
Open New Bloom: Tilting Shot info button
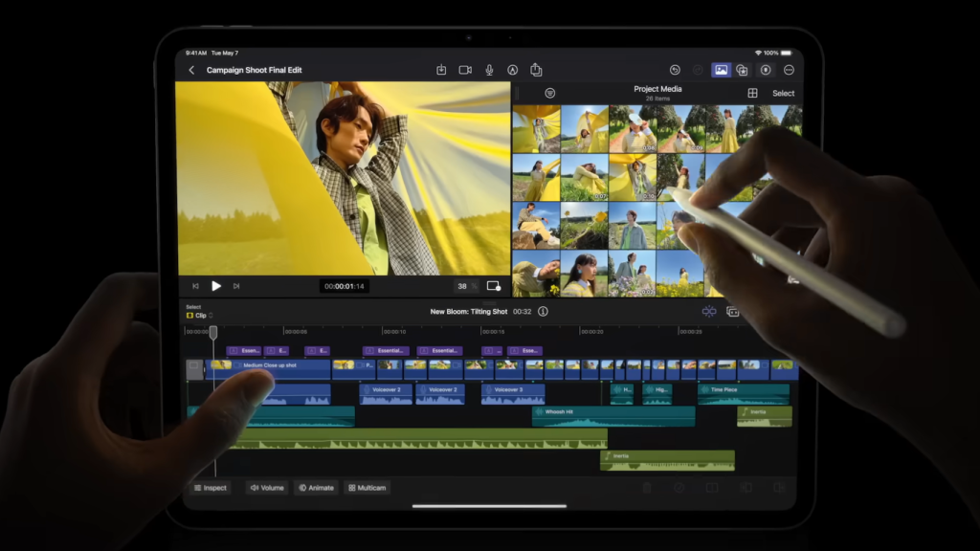543,311
